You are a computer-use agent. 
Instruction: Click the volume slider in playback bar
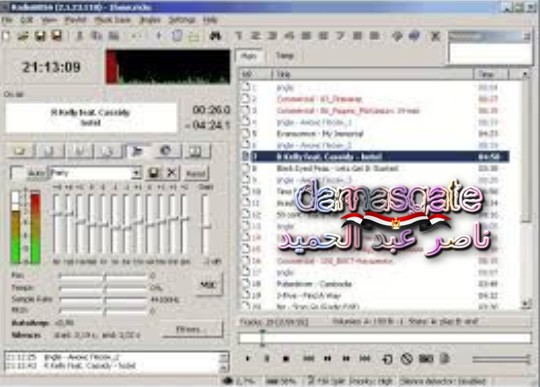point(501,359)
